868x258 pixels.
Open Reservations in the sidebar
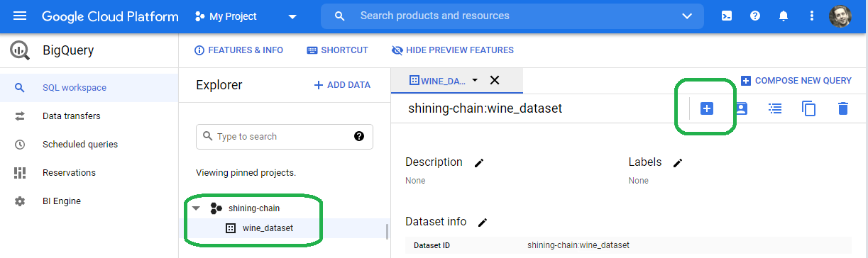click(x=89, y=173)
